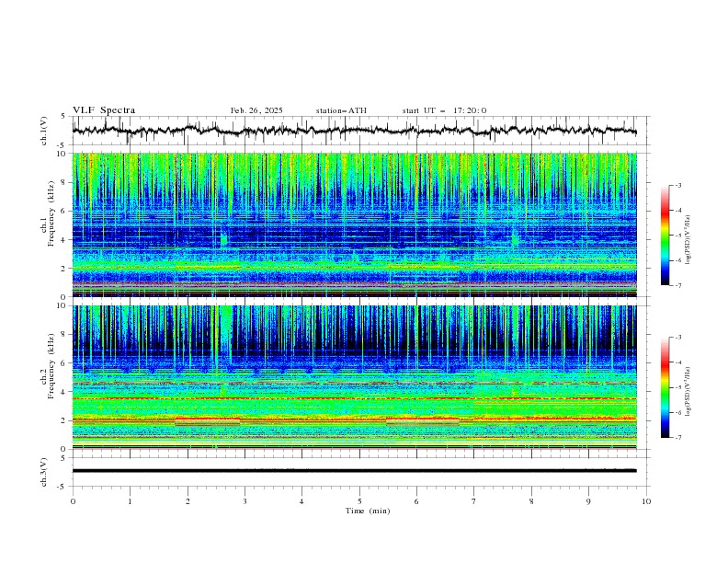728x563 pixels.
Task: Click time axis tick label "9"
Action: click(588, 501)
